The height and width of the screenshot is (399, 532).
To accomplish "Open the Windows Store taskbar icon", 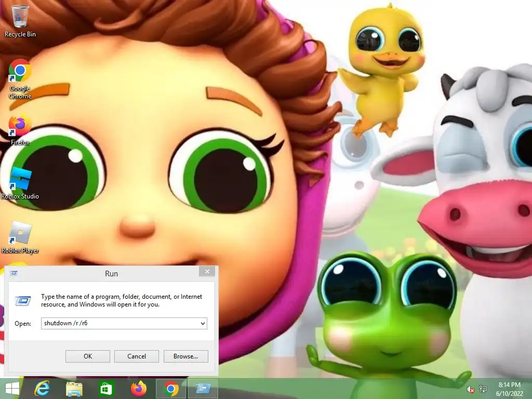I will (106, 389).
